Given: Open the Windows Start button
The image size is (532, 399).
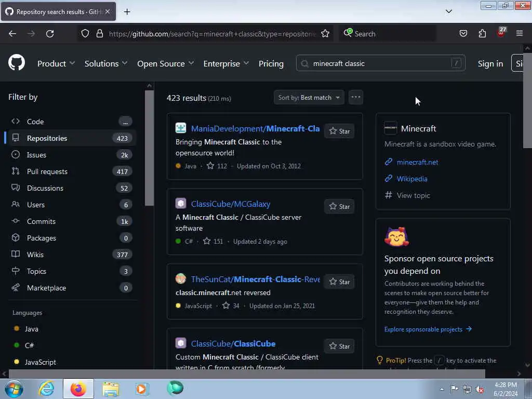Looking at the screenshot, I should (14, 389).
